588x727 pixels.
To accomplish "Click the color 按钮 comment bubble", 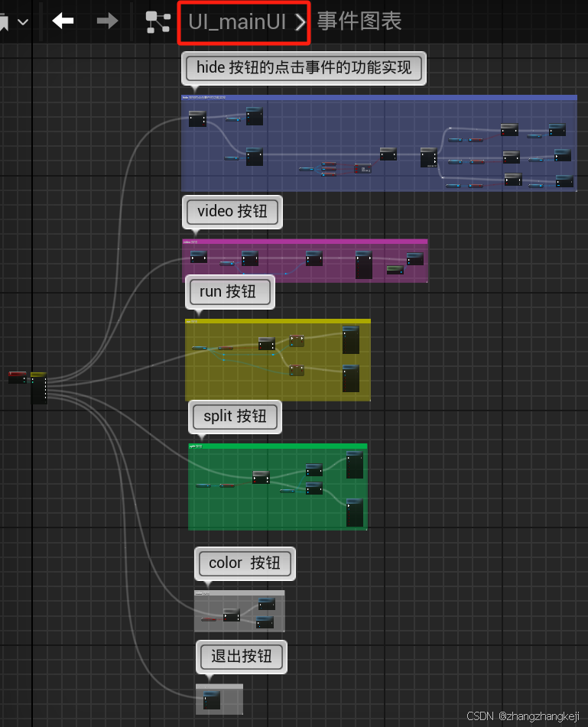I will [x=245, y=563].
